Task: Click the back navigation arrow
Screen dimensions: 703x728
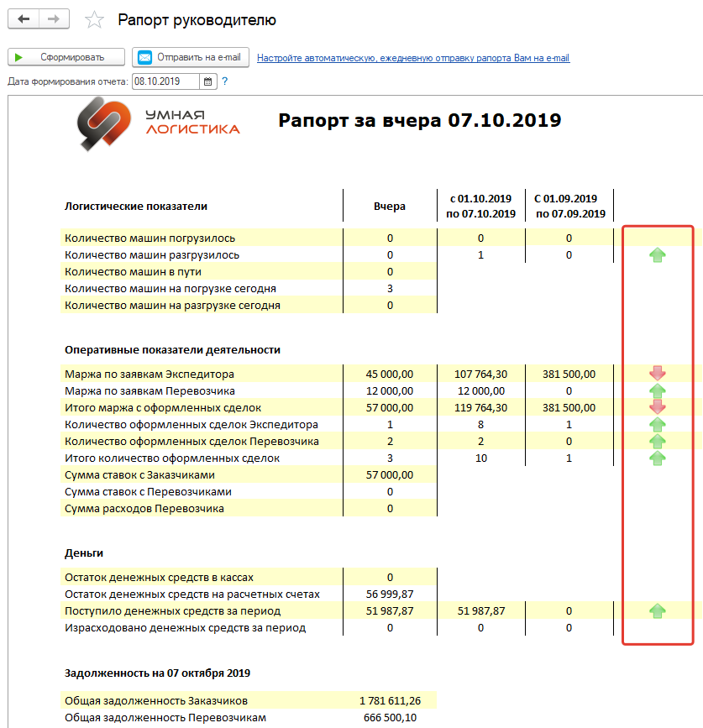Action: [24, 19]
